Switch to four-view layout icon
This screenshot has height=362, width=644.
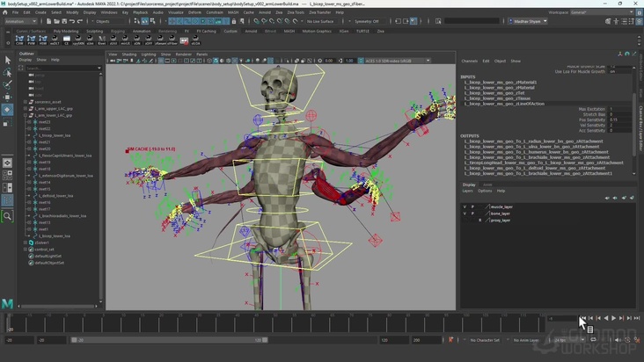tap(7, 175)
